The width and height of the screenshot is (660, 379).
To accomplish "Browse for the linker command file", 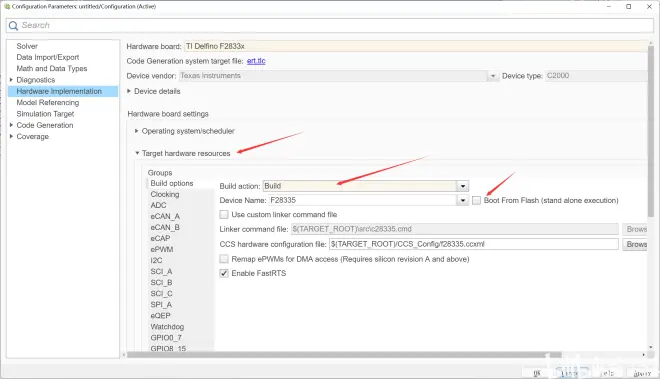I will click(636, 229).
